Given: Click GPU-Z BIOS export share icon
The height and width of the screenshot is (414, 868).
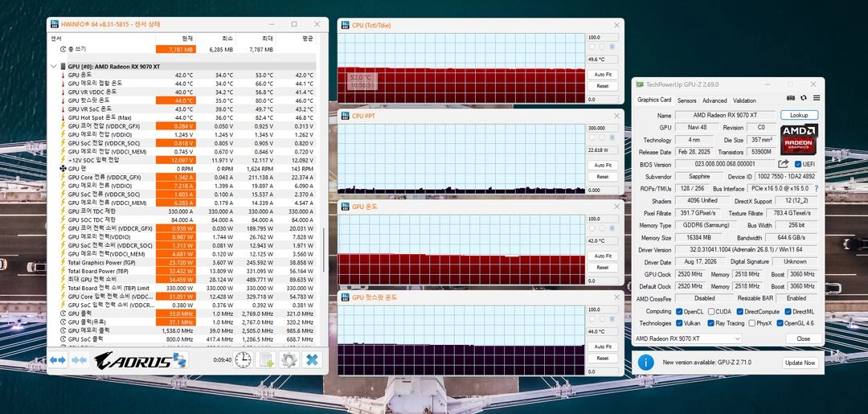Looking at the screenshot, I should tap(783, 164).
